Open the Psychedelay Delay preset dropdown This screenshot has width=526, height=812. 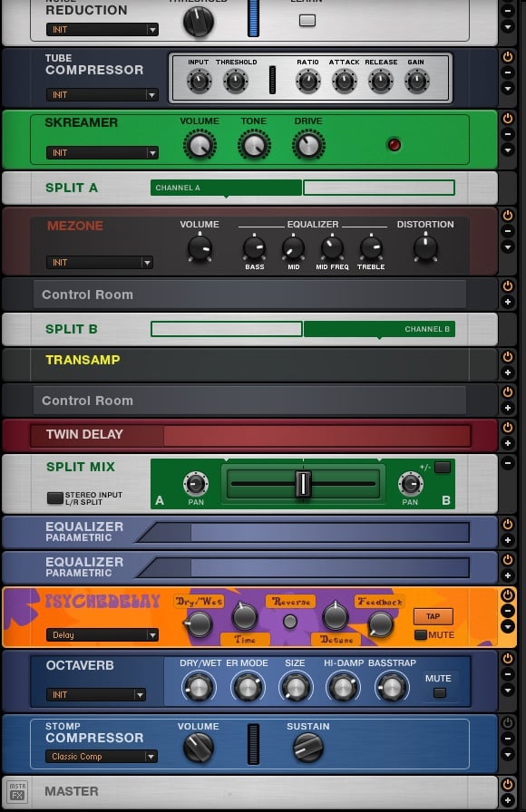[x=102, y=635]
